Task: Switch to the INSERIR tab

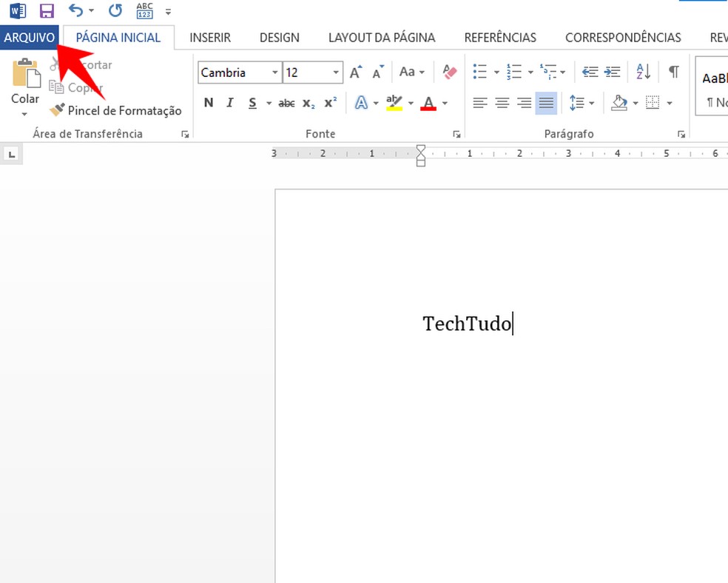Action: 210,37
